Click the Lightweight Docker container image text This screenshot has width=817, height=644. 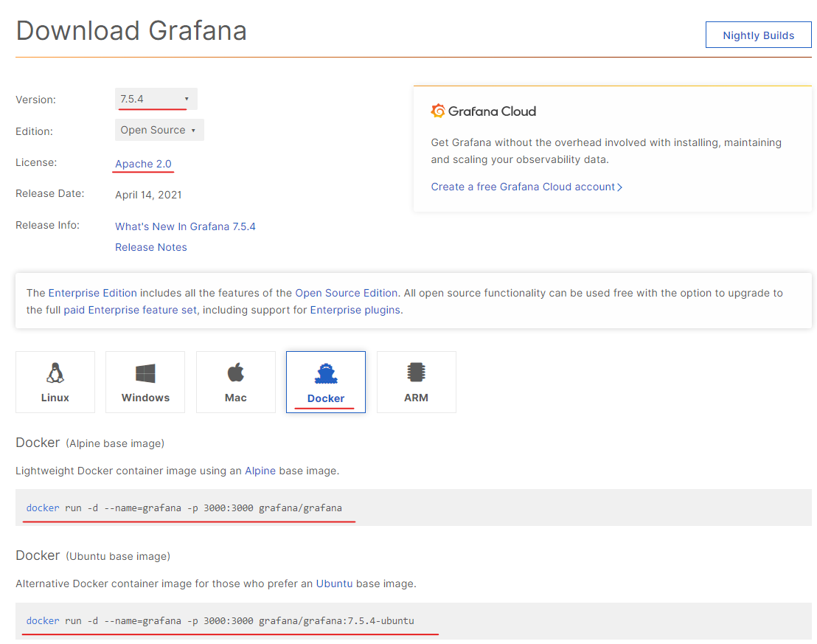click(178, 471)
